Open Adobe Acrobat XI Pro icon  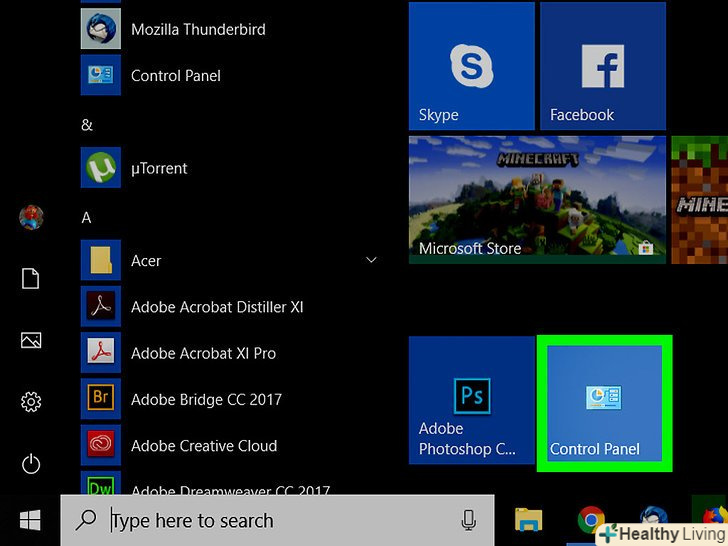tap(101, 352)
